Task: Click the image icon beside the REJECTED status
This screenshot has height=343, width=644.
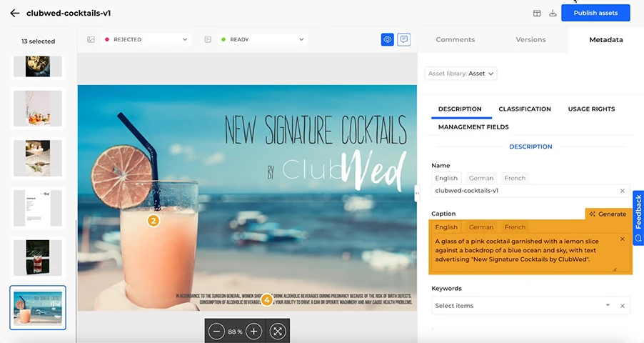Action: pos(91,39)
